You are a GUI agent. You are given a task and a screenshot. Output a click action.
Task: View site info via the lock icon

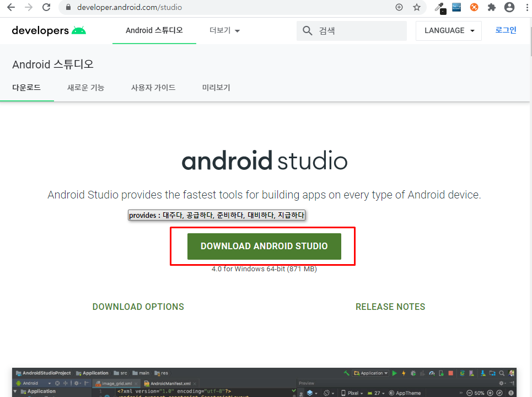pos(68,7)
